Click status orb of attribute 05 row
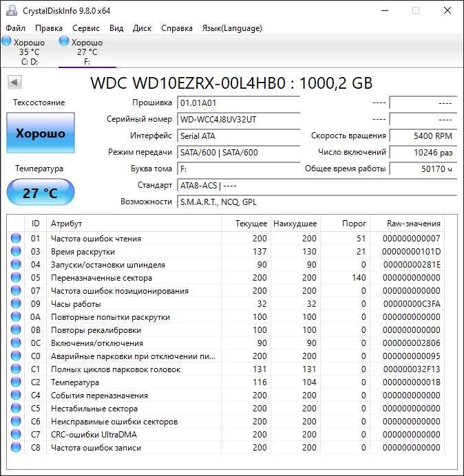 coord(16,277)
